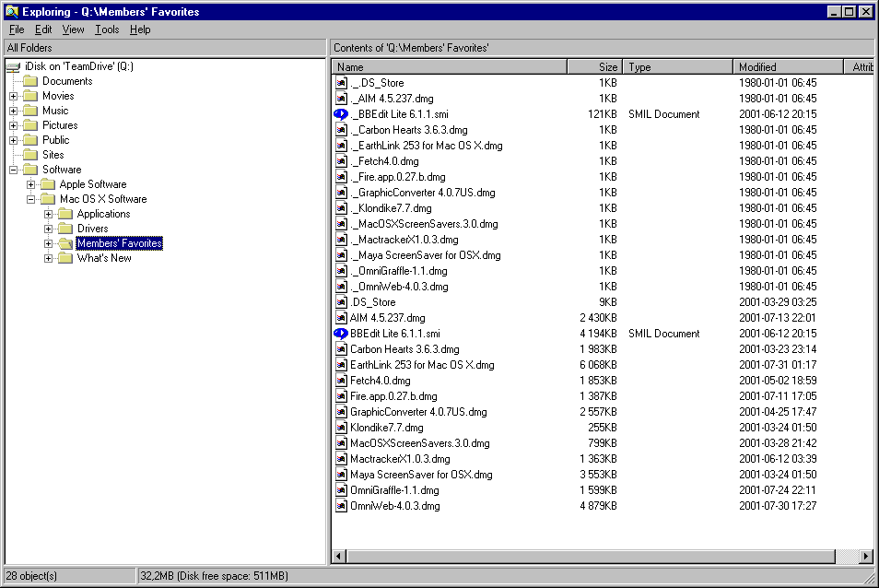Sort files by the Name column header

pyautogui.click(x=450, y=67)
